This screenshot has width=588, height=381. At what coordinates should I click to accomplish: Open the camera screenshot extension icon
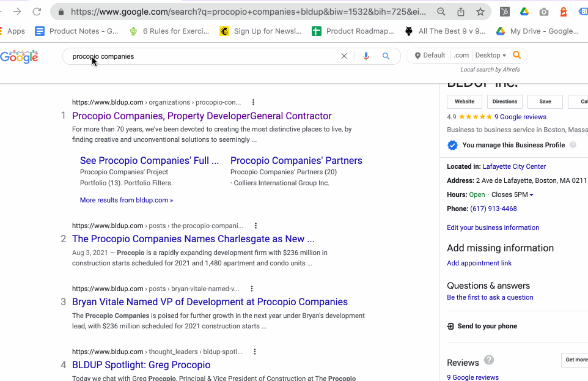pos(544,12)
